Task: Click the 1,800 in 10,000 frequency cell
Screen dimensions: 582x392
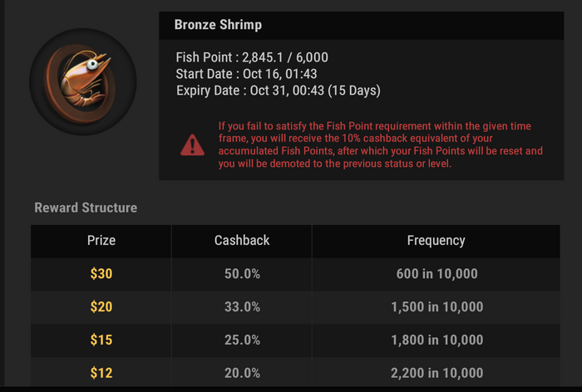Action: pyautogui.click(x=436, y=340)
